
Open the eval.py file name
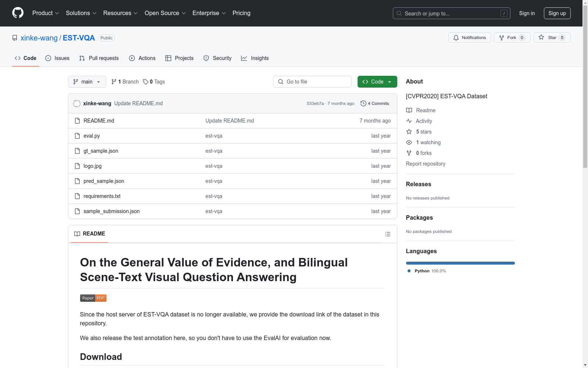[92, 136]
